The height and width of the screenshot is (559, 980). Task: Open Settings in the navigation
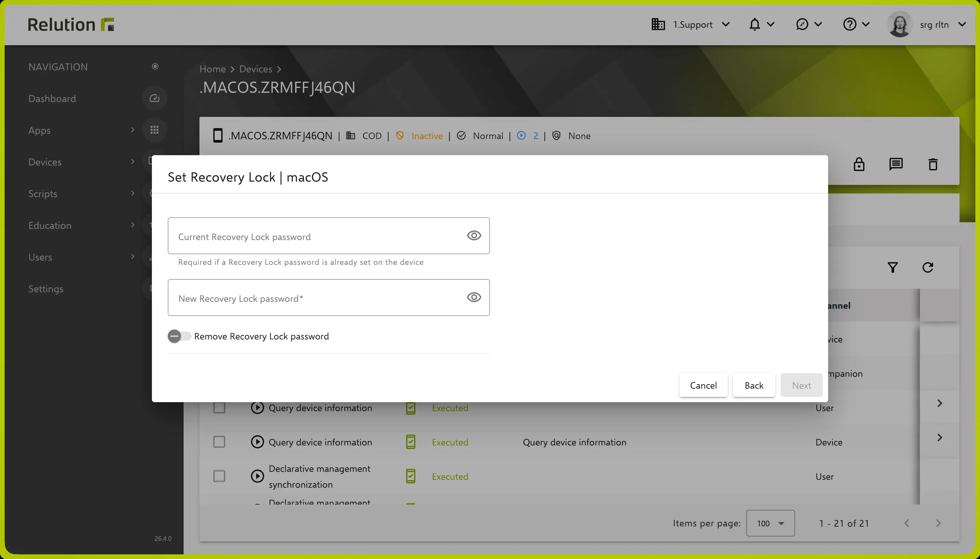pyautogui.click(x=46, y=289)
